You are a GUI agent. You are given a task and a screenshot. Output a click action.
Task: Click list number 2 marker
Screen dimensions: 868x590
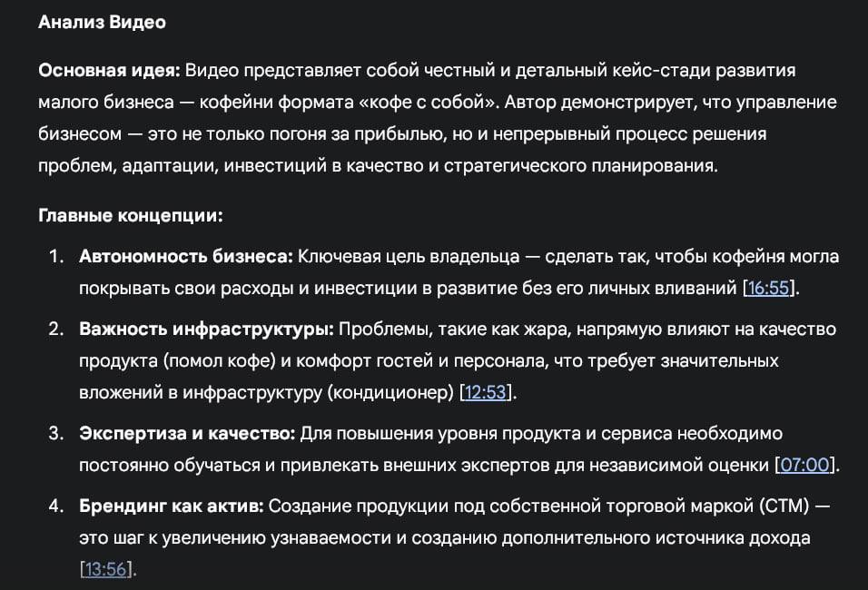[57, 329]
